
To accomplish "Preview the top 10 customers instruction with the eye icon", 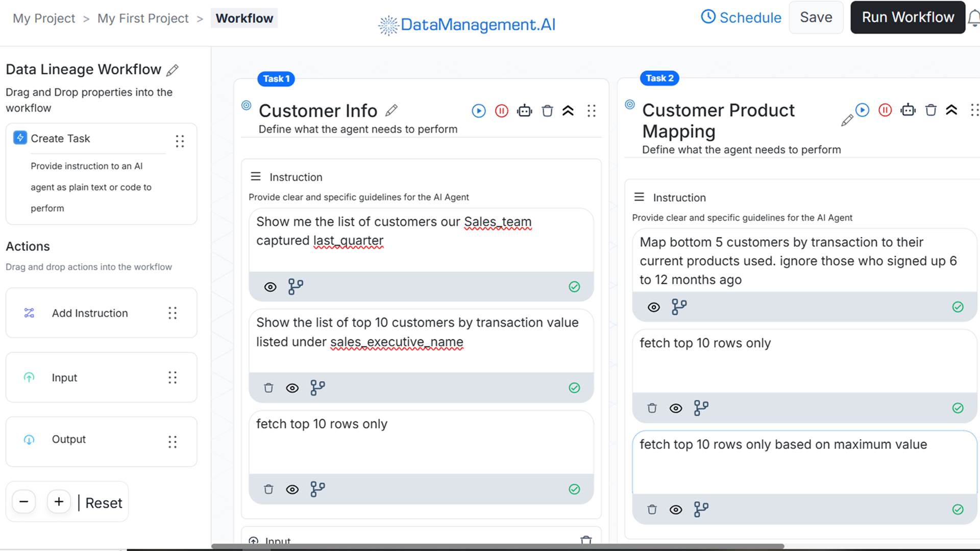I will tap(292, 388).
